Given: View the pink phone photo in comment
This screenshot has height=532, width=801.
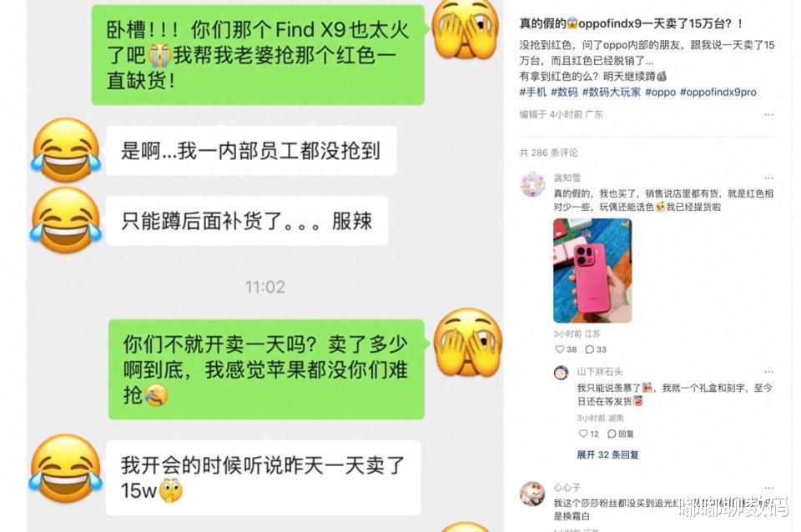Looking at the screenshot, I should (x=592, y=271).
